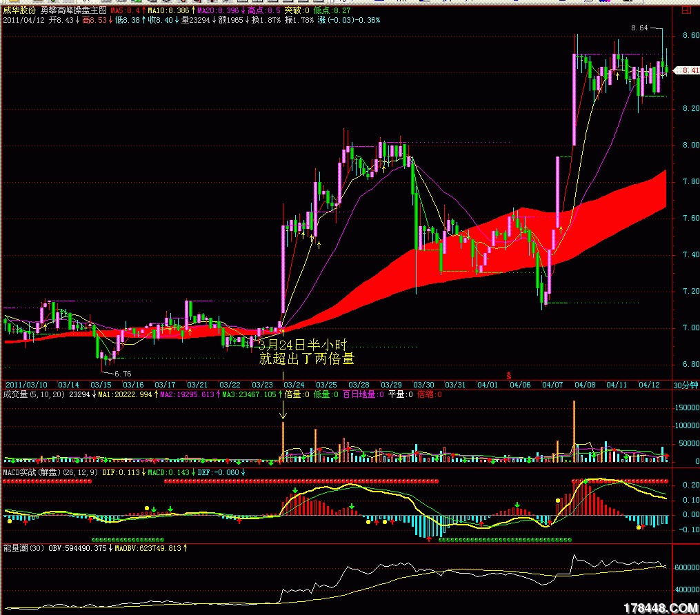The image size is (700, 615).
Task: Click the 8.64 high price label
Action: (639, 28)
